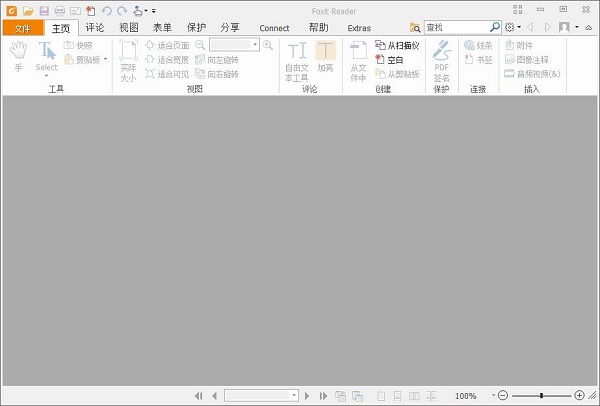Open the Clipboard (剪贴板) dropdown

106,59
